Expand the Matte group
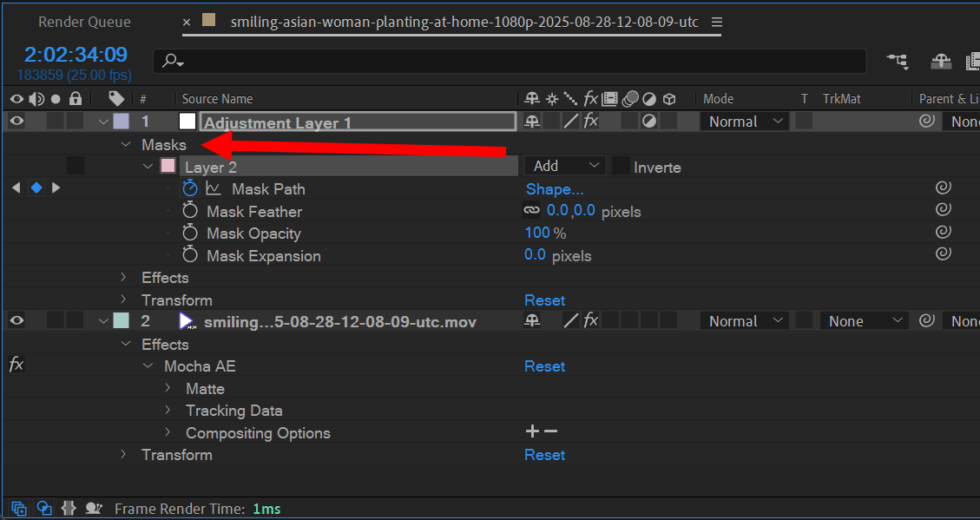The width and height of the screenshot is (980, 520). (x=168, y=388)
